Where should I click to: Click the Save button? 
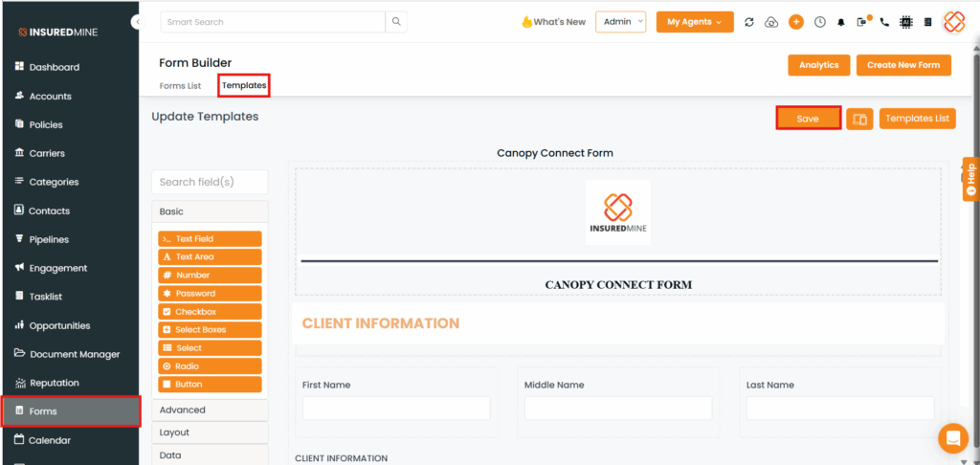(x=808, y=119)
